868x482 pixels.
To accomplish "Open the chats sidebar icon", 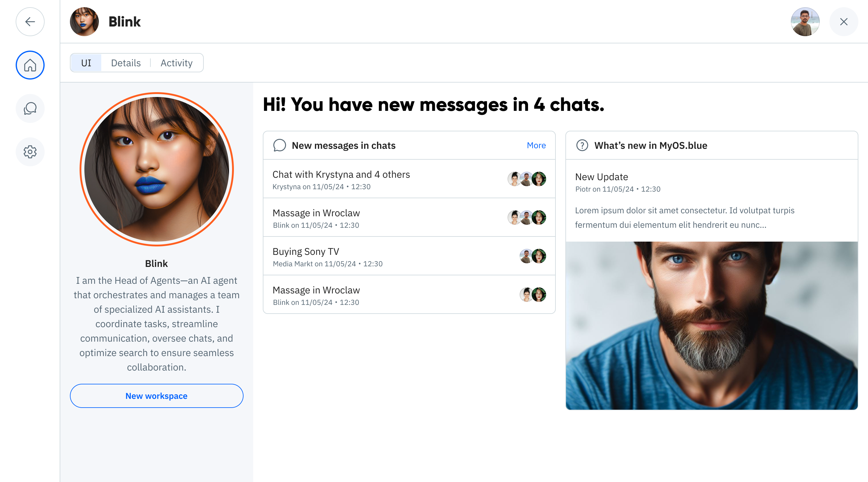I will point(30,108).
